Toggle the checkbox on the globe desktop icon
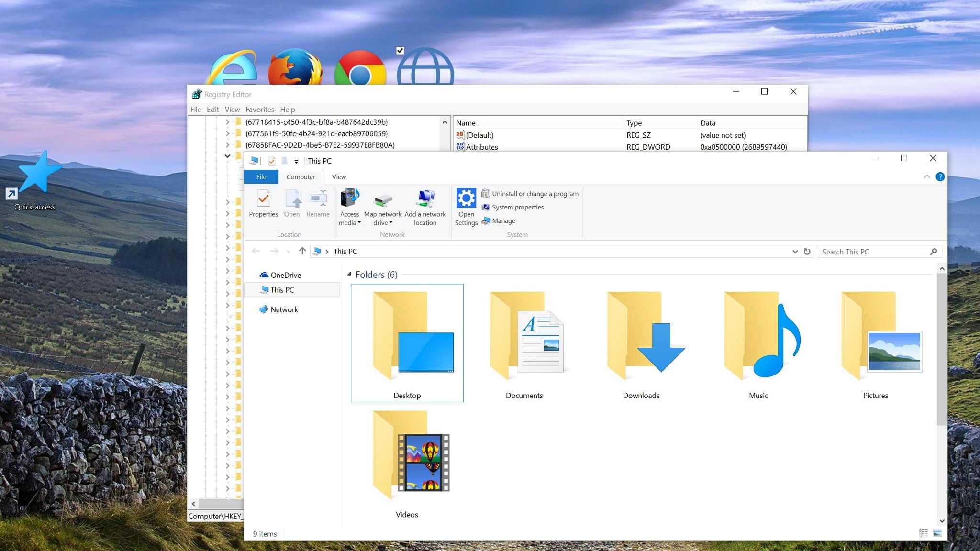The height and width of the screenshot is (551, 980). [x=400, y=51]
